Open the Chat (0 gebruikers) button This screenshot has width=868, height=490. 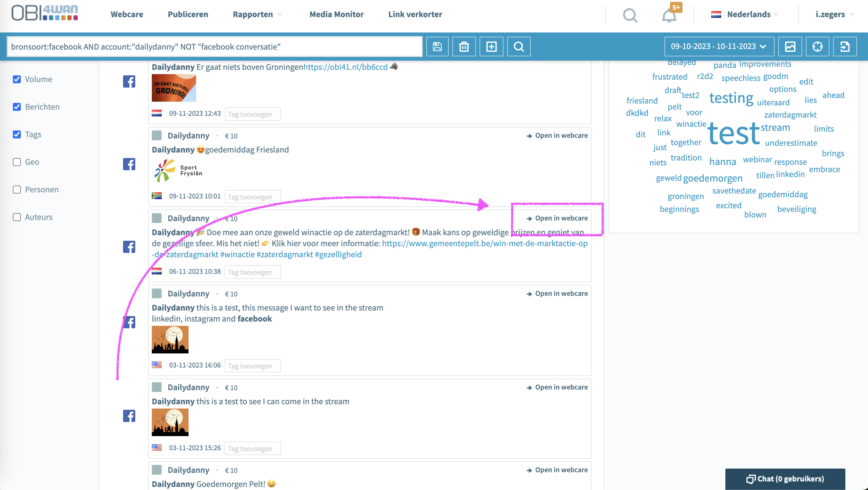785,479
